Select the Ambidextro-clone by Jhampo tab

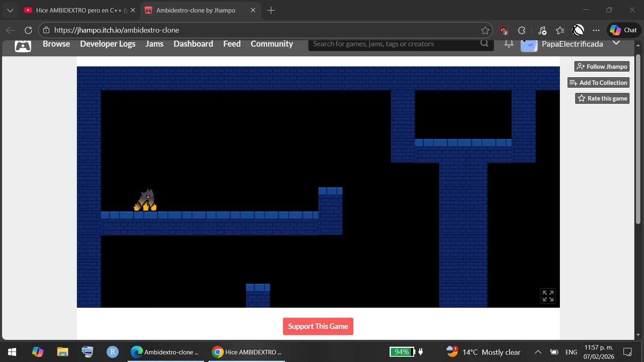(x=200, y=10)
